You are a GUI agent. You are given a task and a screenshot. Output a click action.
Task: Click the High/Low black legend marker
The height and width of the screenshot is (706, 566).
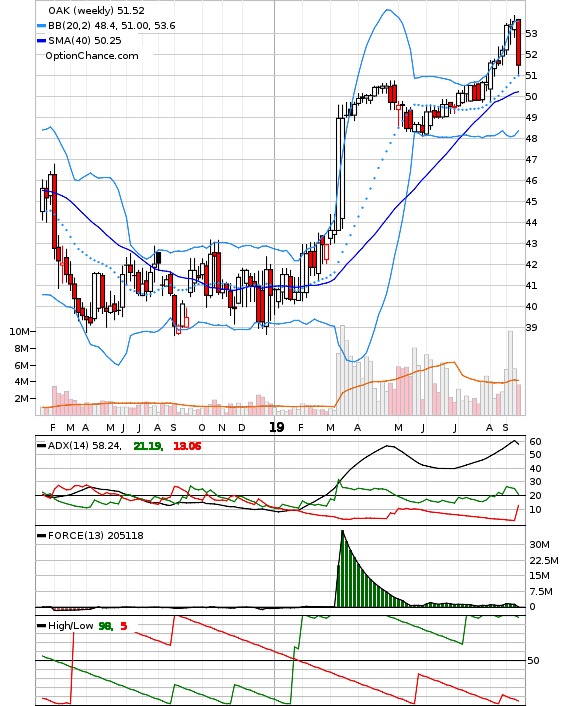(41, 625)
